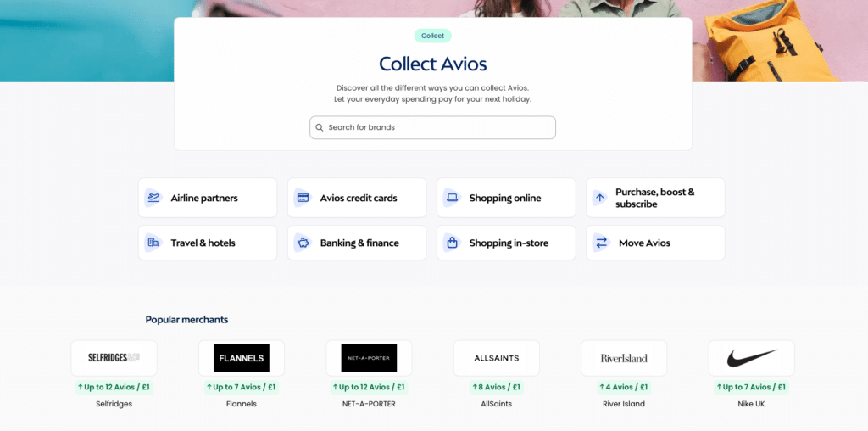868x431 pixels.
Task: Click the shopping bag icon on Shopping in-store
Action: pyautogui.click(x=453, y=243)
